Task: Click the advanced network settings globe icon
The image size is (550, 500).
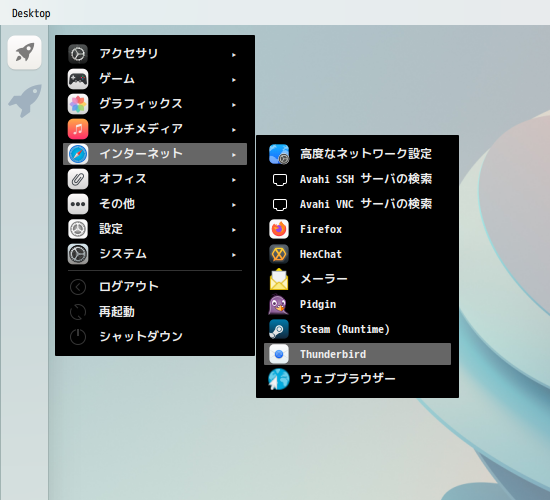Action: coord(279,154)
